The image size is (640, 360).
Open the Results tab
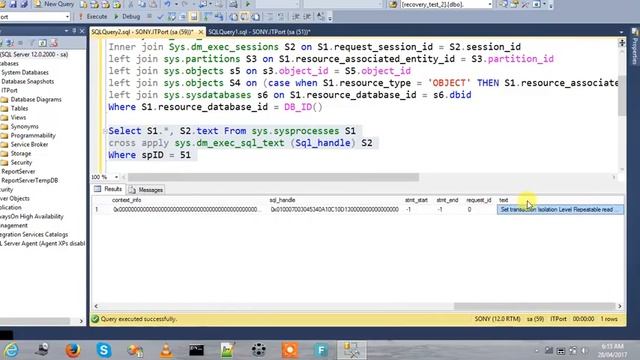tap(109, 189)
